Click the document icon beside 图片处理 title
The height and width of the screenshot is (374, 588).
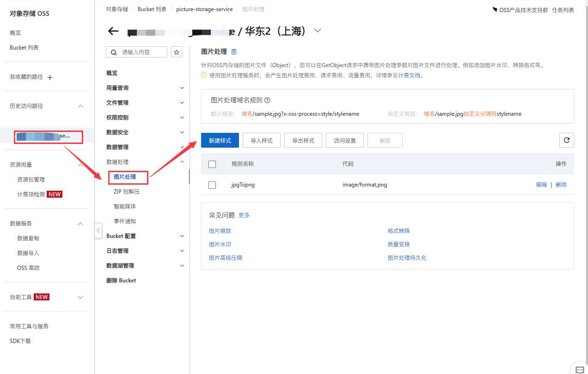[x=234, y=52]
